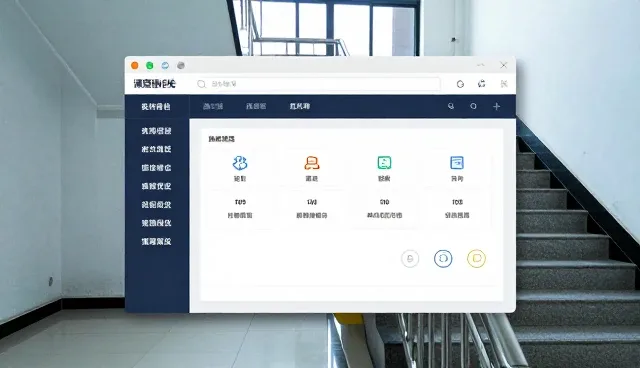This screenshot has height=368, width=640.
Task: Click the app logo text left of search
Action: coord(154,84)
